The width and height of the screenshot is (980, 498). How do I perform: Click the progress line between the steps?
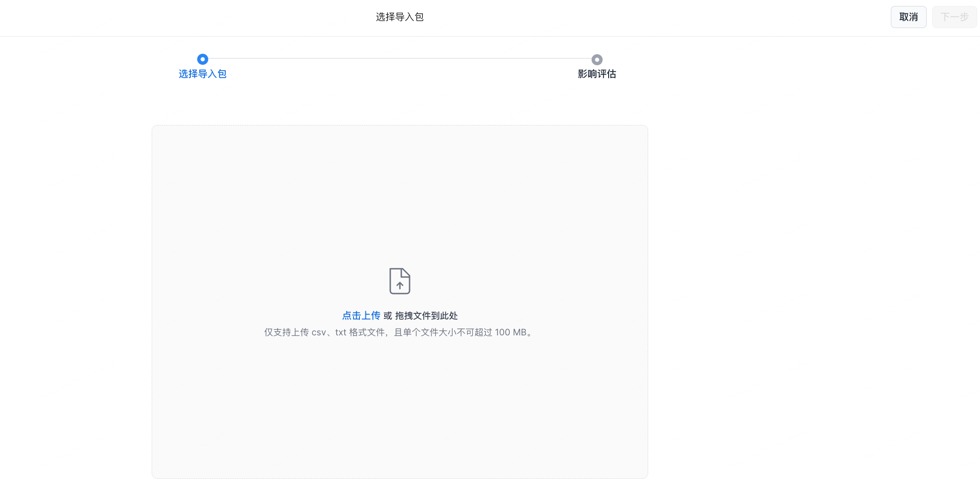(399, 58)
